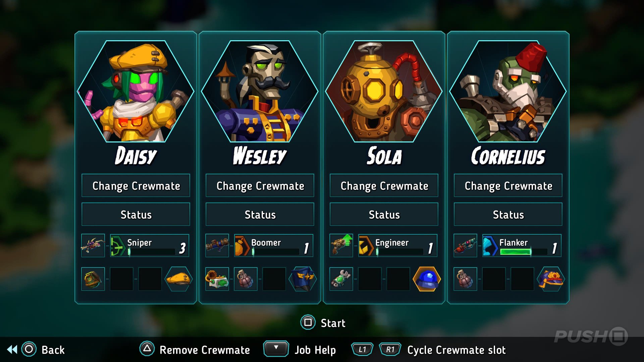Open Cornelius's Status panel
644x362 pixels.
(508, 214)
